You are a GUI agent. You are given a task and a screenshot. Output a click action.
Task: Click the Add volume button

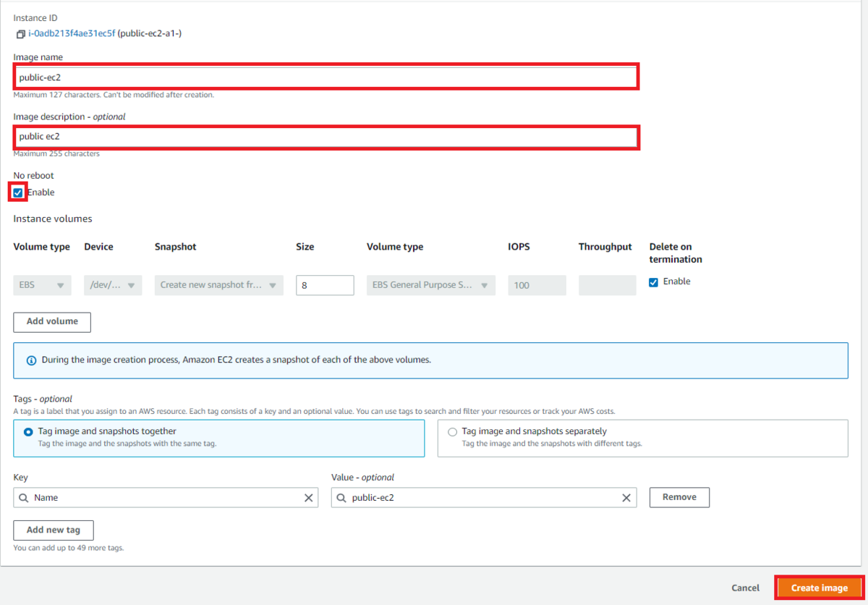tap(52, 322)
